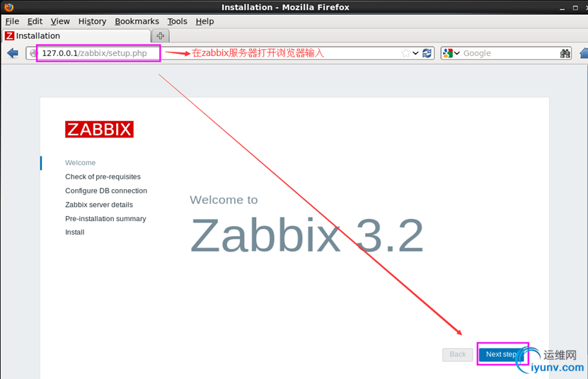Click the Firefox logo in title bar
Screen dimensions: 588x379
coord(9,7)
